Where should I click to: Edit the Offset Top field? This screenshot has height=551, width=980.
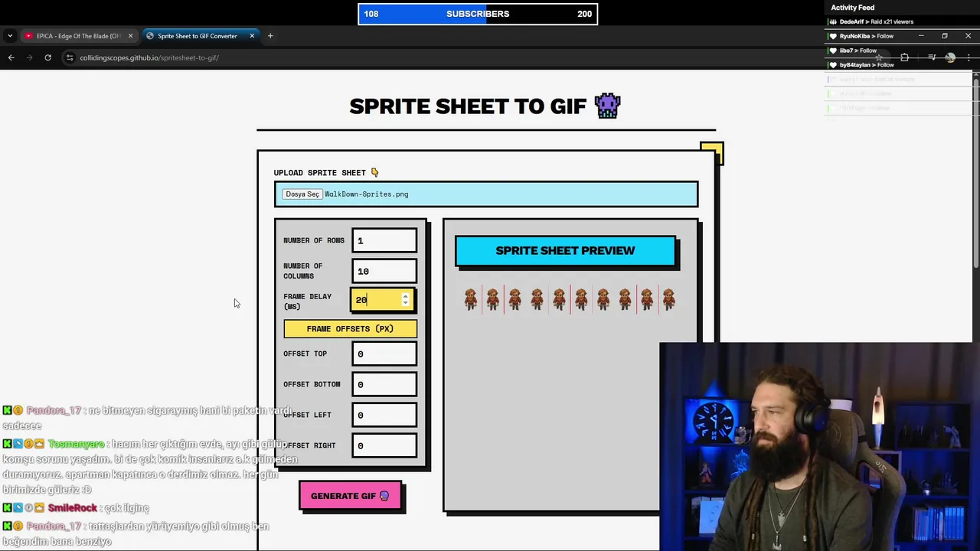384,354
